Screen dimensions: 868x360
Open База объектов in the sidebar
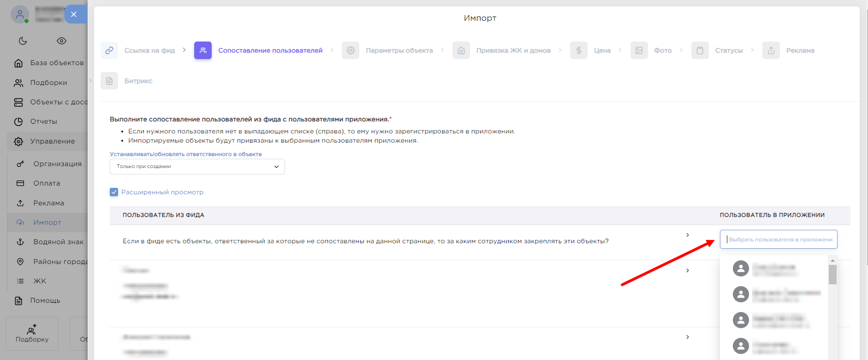coord(57,63)
